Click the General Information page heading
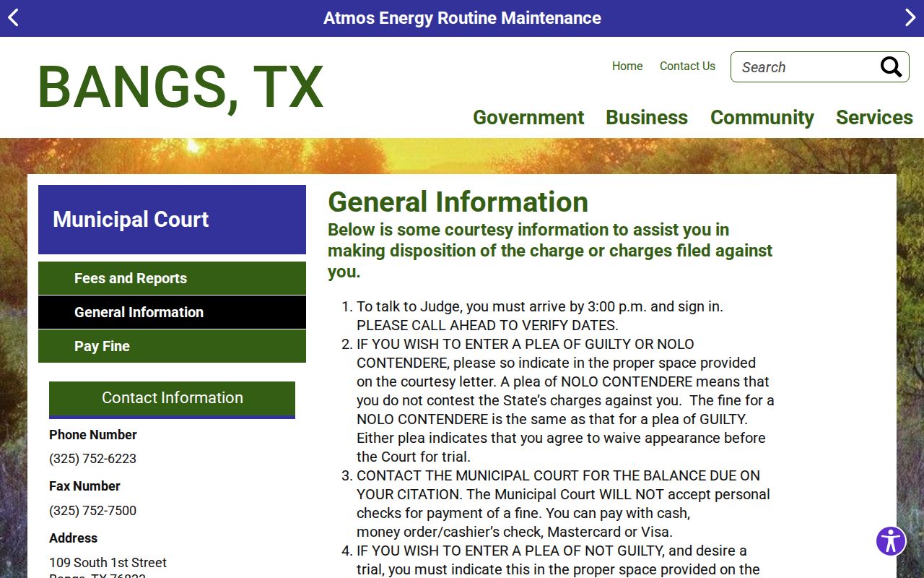Screen dimensions: 924x578 point(458,202)
